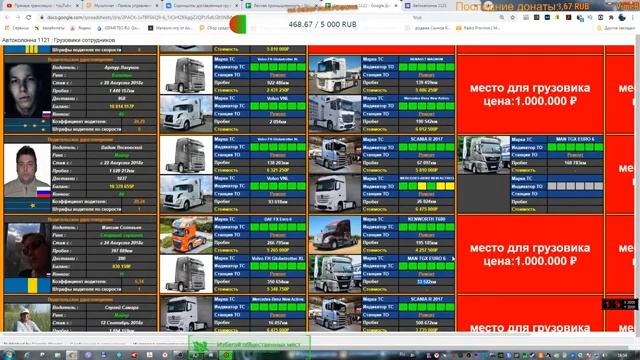
Task: Reload the page in the browser
Action: coord(29,18)
